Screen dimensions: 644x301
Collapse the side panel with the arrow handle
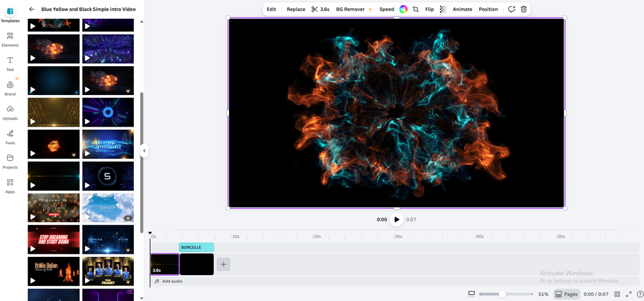point(144,151)
